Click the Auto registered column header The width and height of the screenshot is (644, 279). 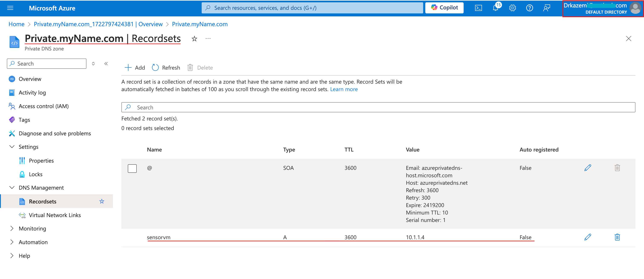539,150
